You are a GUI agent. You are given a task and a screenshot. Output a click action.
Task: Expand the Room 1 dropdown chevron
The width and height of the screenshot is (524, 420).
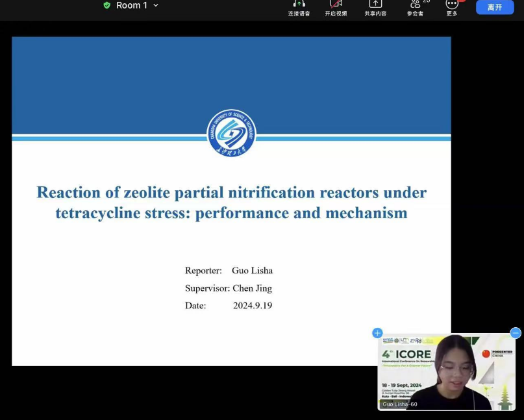(156, 5)
